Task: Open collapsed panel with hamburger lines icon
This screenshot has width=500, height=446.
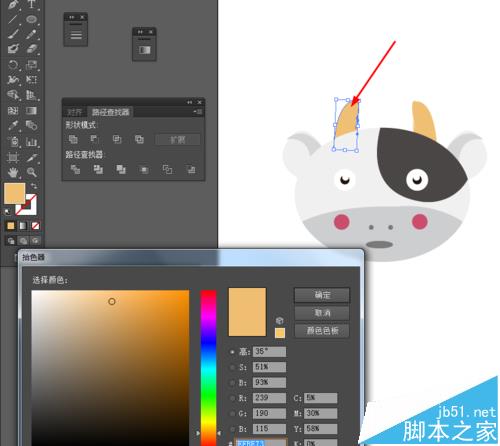Action: point(76,35)
